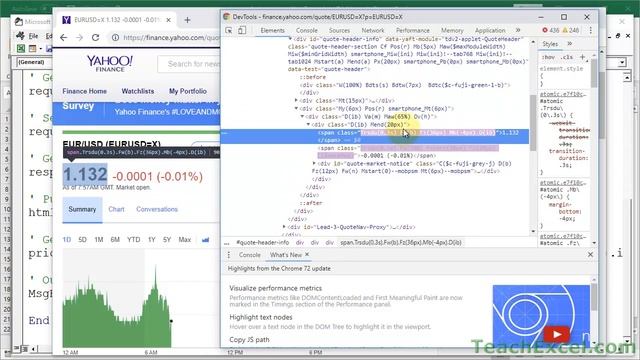
Task: Switch to the drawer Console tab
Action: pyautogui.click(x=249, y=255)
